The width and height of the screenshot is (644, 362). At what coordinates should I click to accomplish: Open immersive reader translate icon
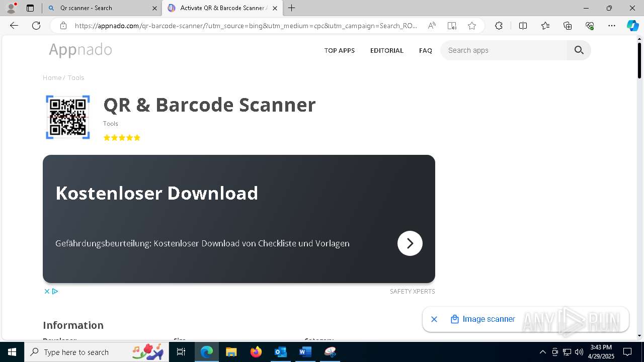452,26
